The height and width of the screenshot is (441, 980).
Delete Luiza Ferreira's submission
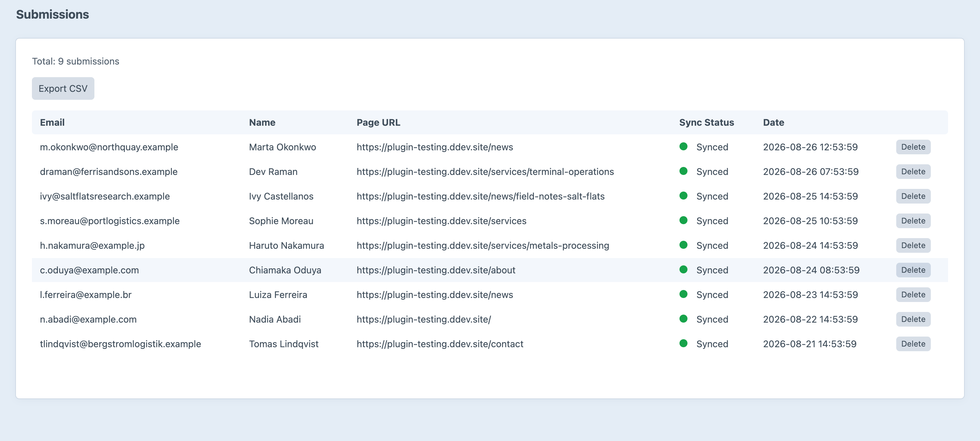click(x=913, y=295)
